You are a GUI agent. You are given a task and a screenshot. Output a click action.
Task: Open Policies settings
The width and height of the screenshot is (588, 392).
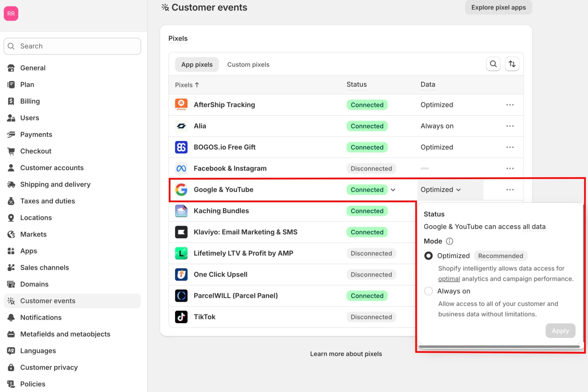(72, 384)
